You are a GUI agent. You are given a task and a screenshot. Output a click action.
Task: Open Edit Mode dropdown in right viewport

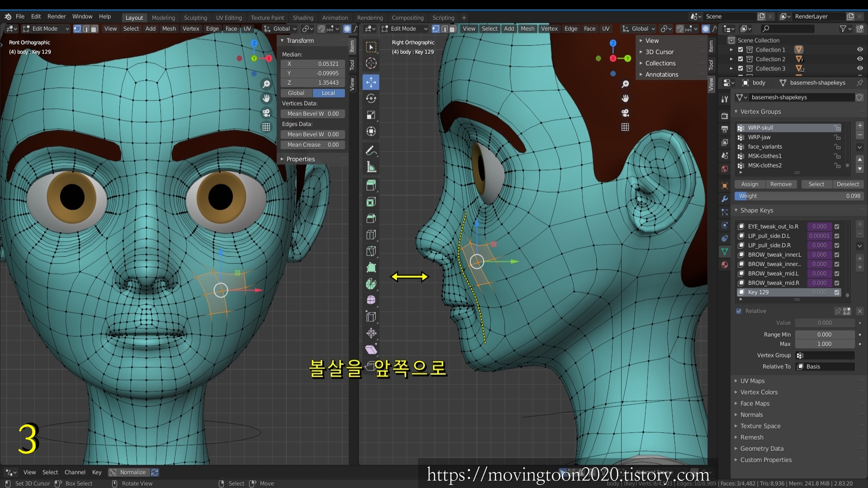coord(404,28)
